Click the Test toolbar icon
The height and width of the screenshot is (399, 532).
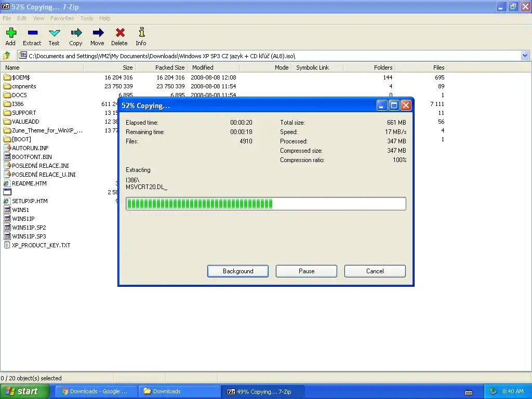tap(54, 33)
